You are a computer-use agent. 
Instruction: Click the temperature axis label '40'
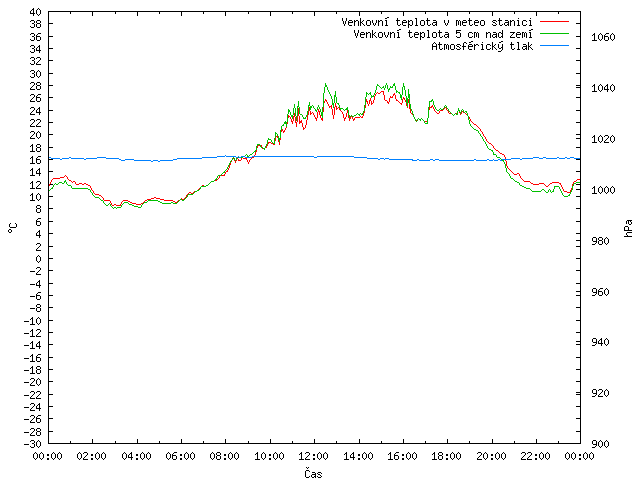pos(36,12)
